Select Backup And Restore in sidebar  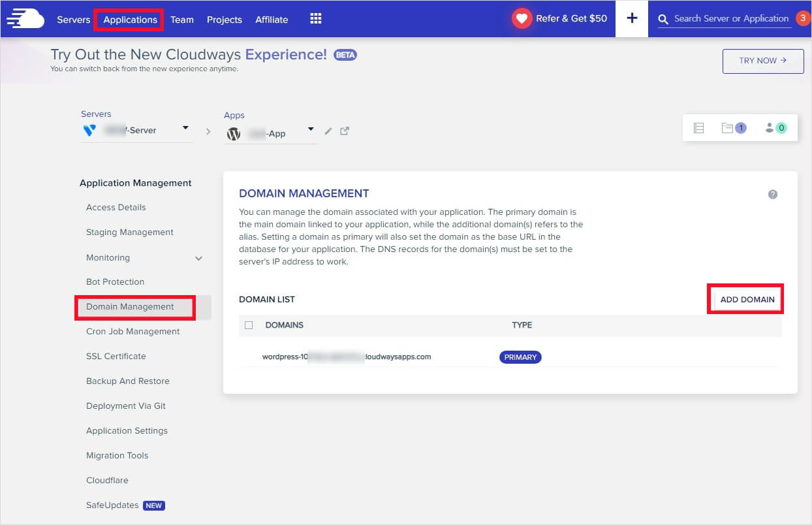click(128, 381)
